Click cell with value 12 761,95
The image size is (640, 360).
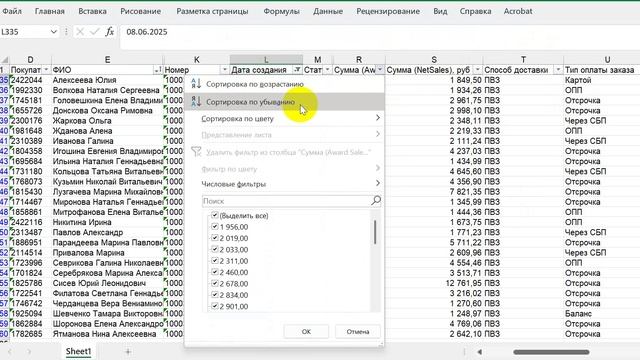[x=434, y=283]
